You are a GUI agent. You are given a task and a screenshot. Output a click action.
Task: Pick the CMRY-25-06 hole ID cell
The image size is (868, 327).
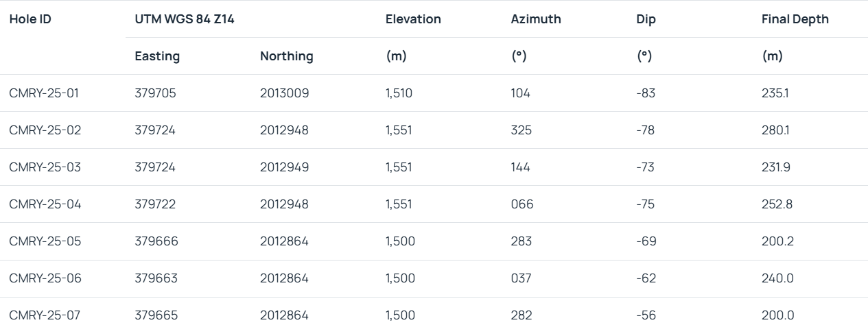click(x=45, y=278)
